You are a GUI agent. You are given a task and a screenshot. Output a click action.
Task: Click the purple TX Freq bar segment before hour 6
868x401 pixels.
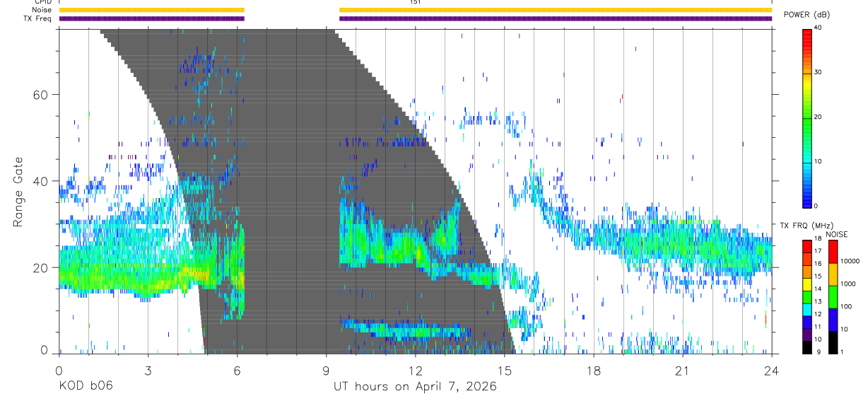tap(151, 18)
